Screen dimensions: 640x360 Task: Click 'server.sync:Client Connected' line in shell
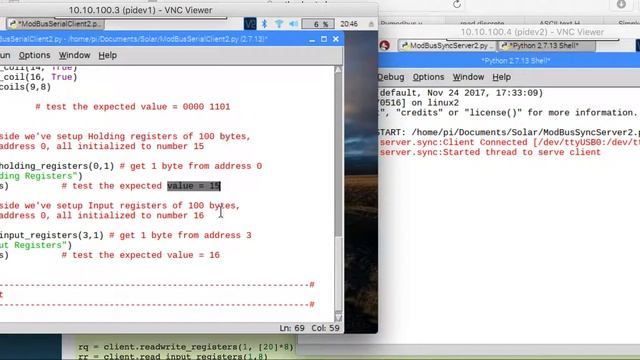pos(509,142)
